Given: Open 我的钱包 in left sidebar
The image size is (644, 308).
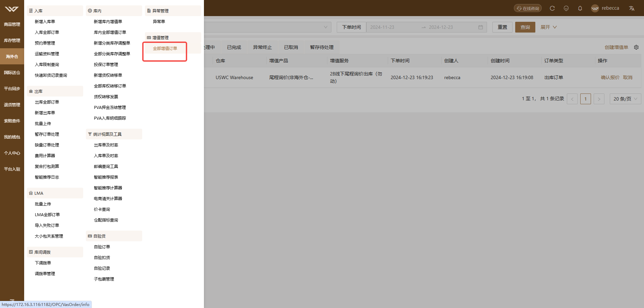Looking at the screenshot, I should (x=12, y=137).
